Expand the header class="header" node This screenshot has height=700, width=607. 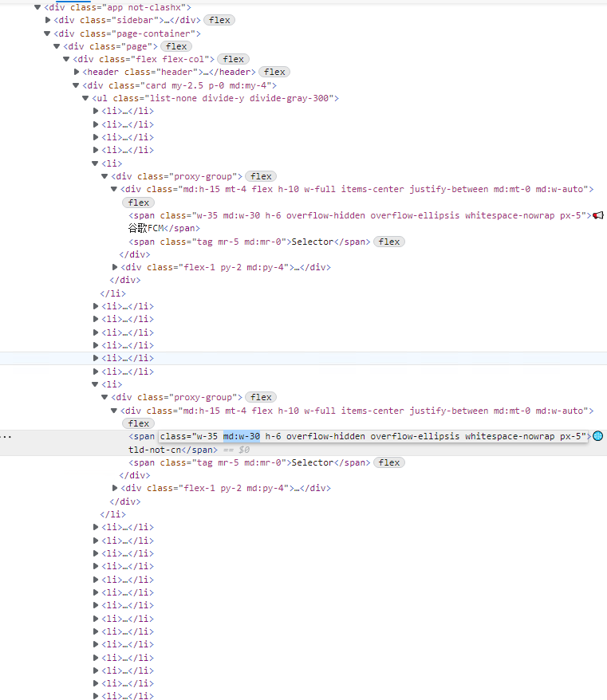pos(77,72)
